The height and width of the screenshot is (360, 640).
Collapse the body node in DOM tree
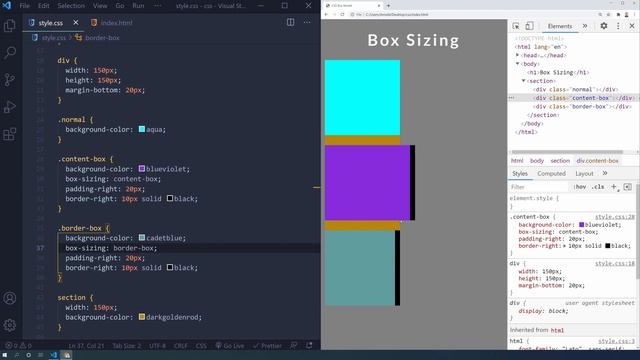coord(518,64)
